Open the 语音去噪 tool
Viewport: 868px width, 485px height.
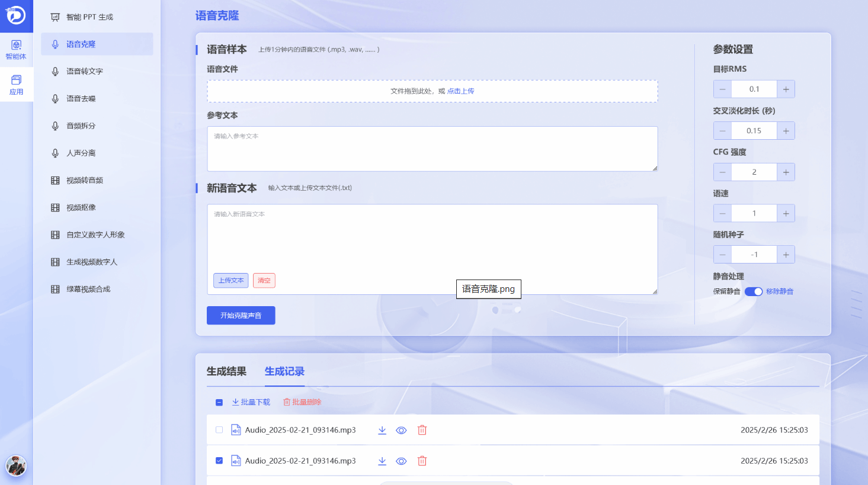(x=97, y=99)
